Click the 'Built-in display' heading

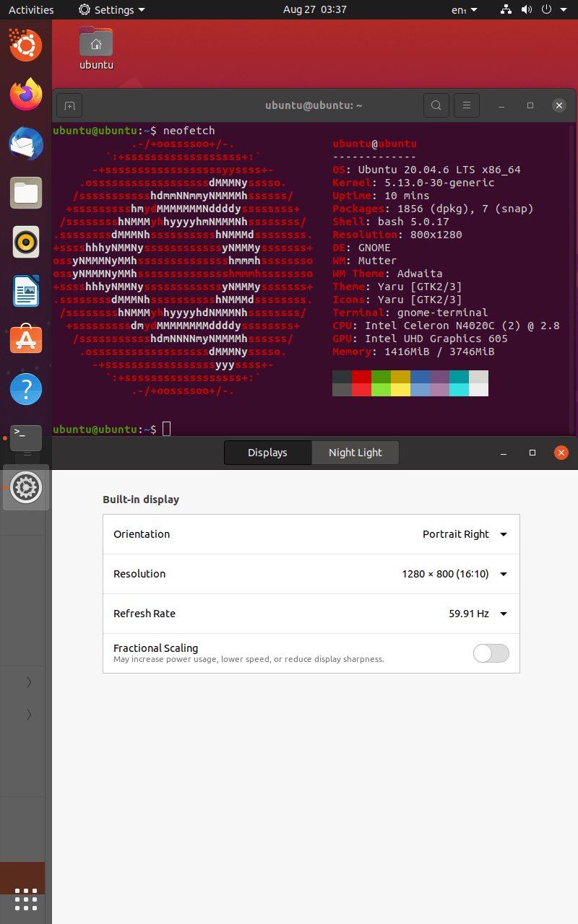coord(141,500)
